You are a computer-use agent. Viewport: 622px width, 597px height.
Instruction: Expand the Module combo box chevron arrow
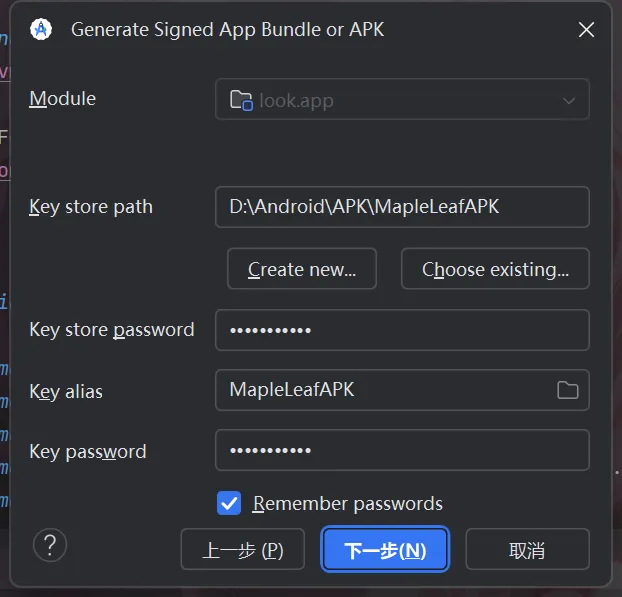pos(569,100)
